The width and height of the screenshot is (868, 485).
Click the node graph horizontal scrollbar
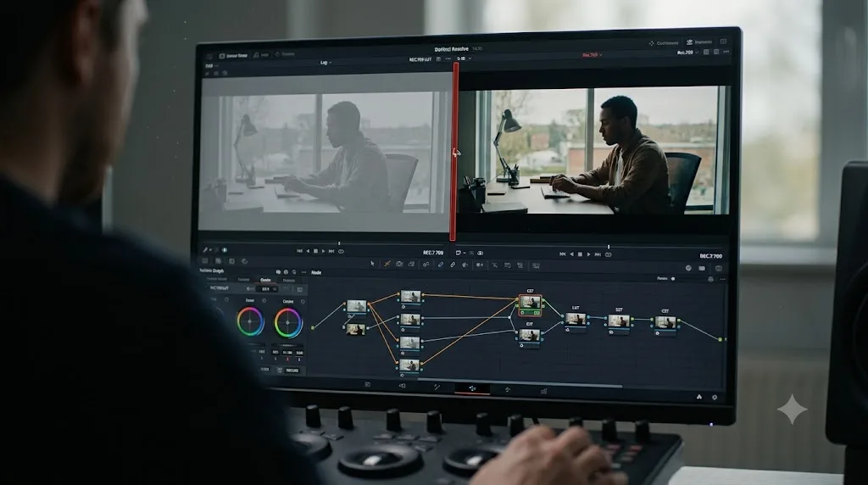click(x=520, y=383)
